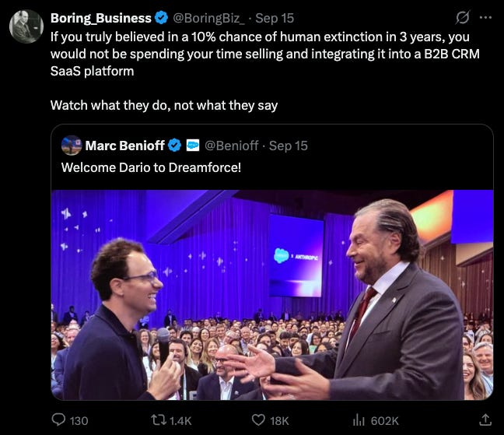
Task: Open the @BoringBiz_ handle link
Action: (209, 18)
